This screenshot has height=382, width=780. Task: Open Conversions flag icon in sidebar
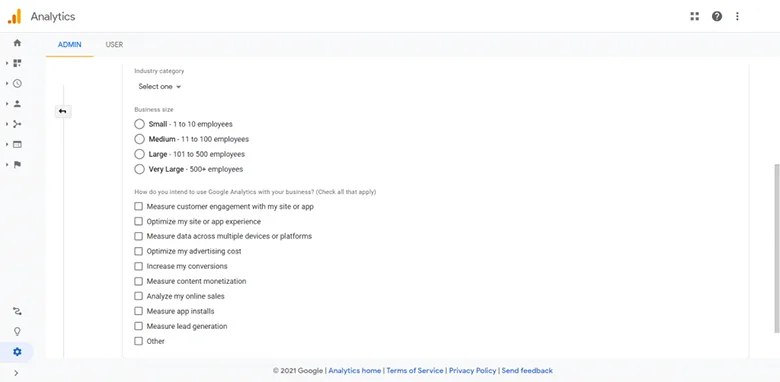tap(17, 165)
